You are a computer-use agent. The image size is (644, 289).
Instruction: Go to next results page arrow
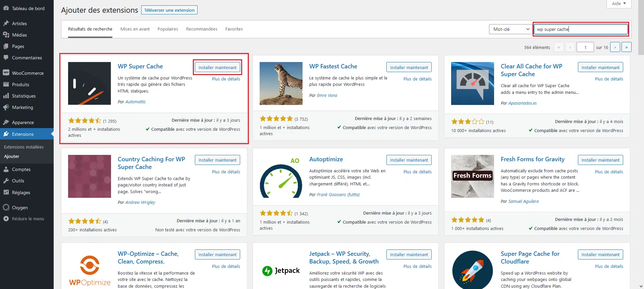pos(615,47)
